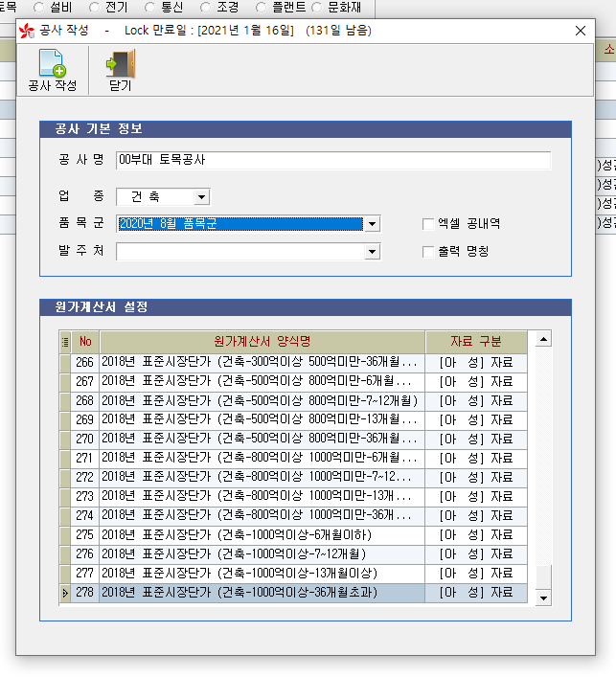The height and width of the screenshot is (677, 616).
Task: Open the 업종 dropdown showing 건축
Action: point(200,197)
